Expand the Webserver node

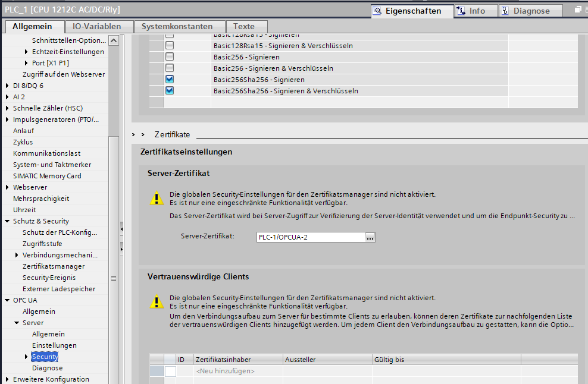coord(7,187)
